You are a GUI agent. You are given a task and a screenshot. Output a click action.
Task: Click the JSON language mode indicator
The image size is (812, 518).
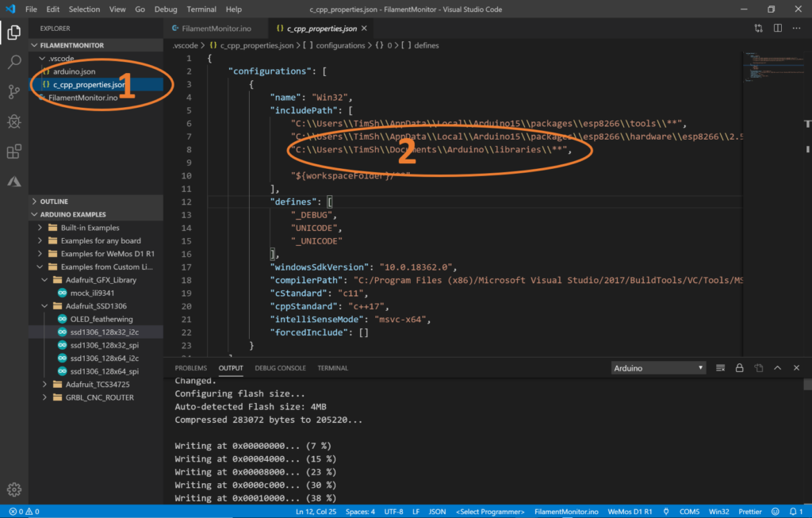point(437,512)
